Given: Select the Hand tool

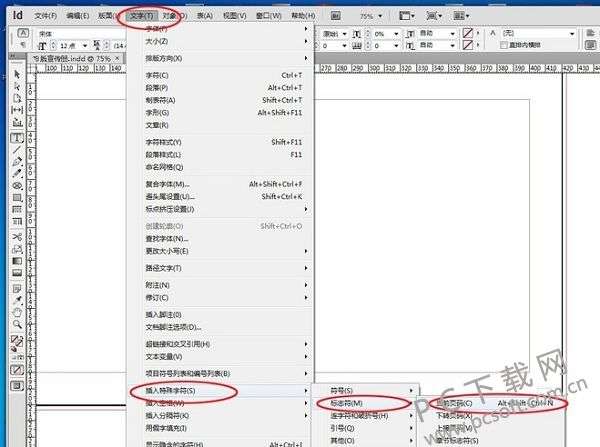Looking at the screenshot, I should click(x=17, y=312).
